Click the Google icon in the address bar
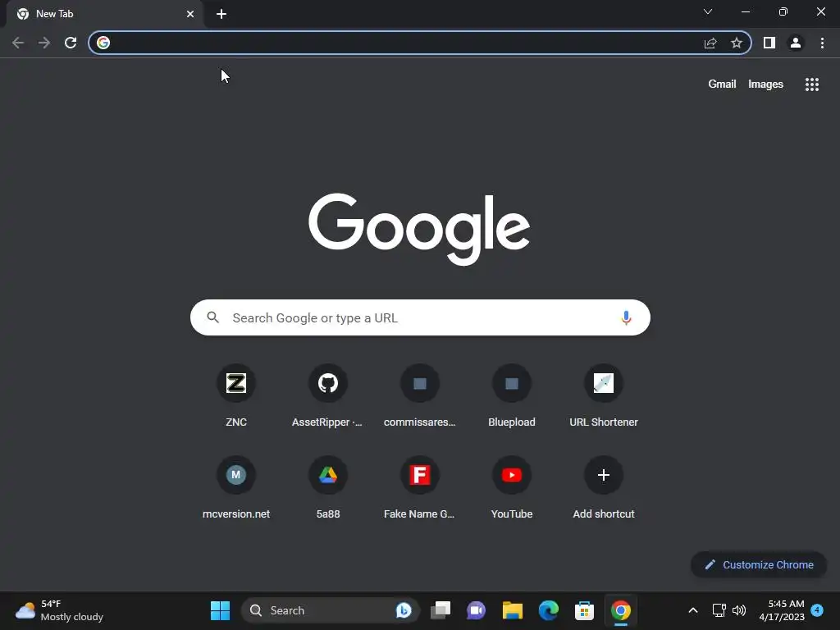The image size is (840, 630). point(103,43)
